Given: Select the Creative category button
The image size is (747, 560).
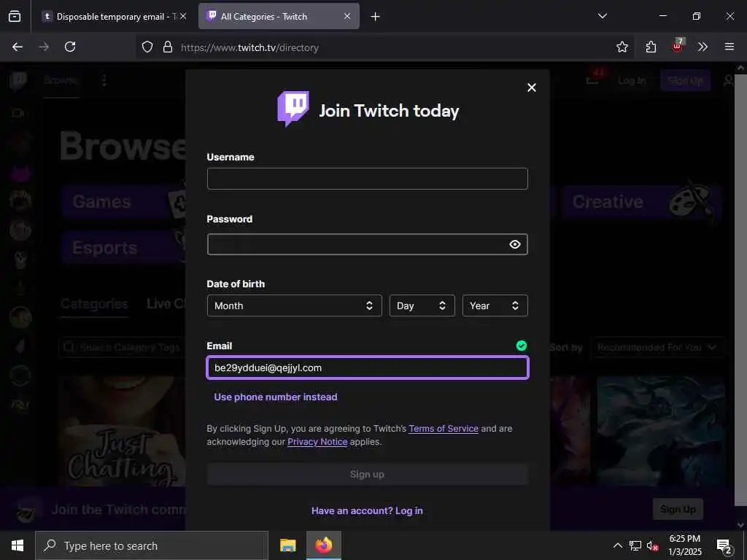Looking at the screenshot, I should [x=642, y=202].
